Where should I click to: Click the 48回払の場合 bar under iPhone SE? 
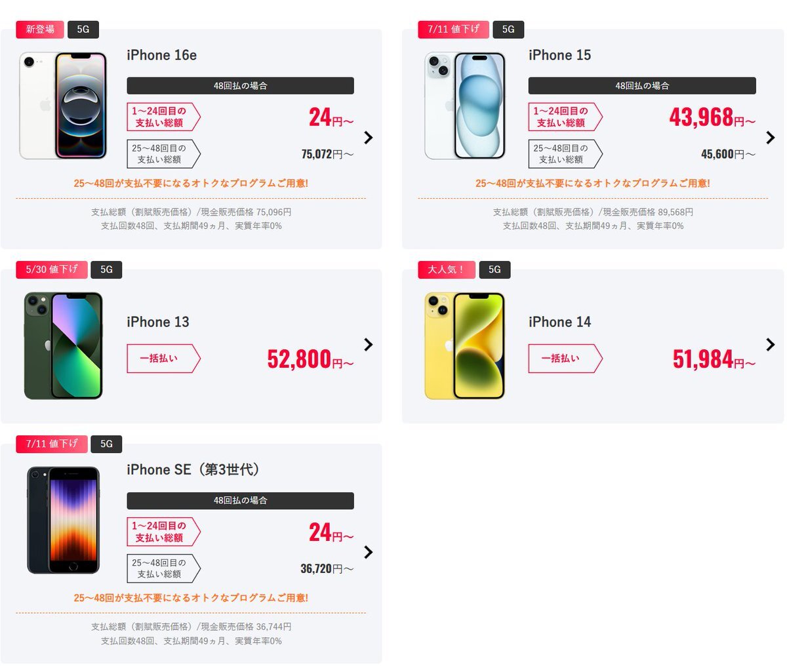click(x=240, y=500)
